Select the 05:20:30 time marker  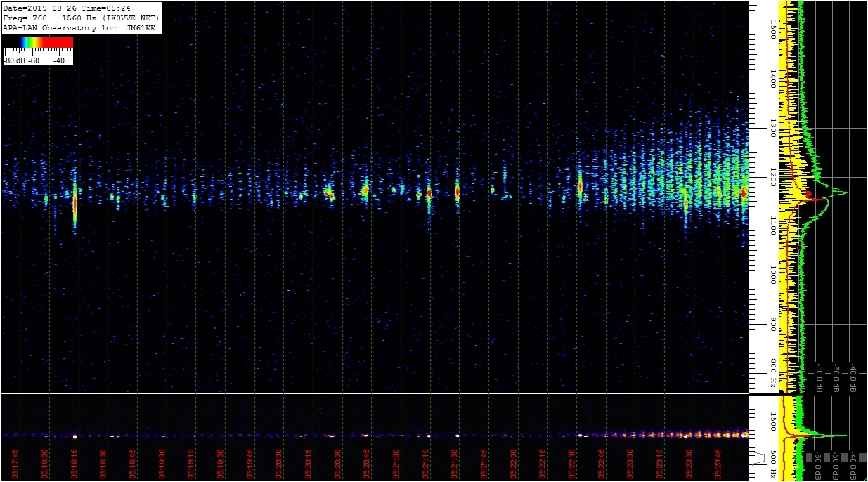[x=338, y=464]
